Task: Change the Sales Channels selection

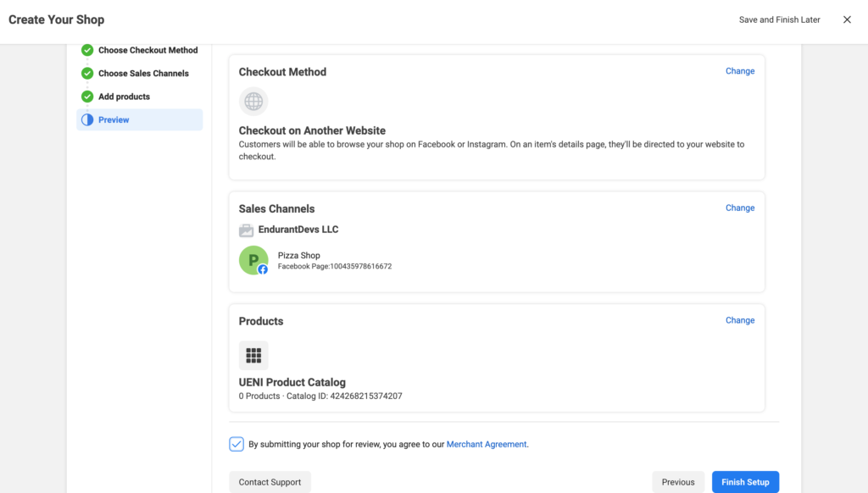Action: click(740, 208)
